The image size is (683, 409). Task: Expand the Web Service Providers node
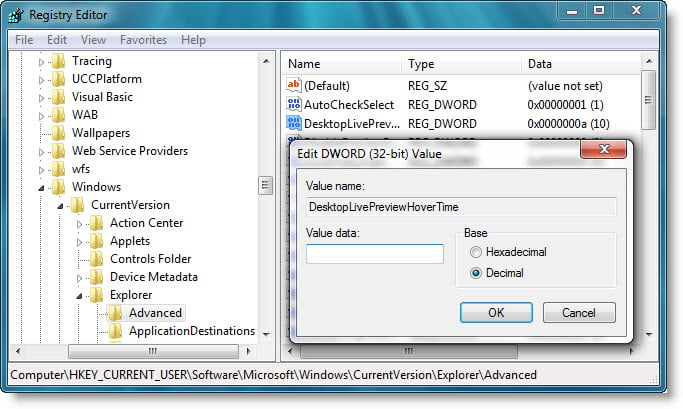point(41,152)
